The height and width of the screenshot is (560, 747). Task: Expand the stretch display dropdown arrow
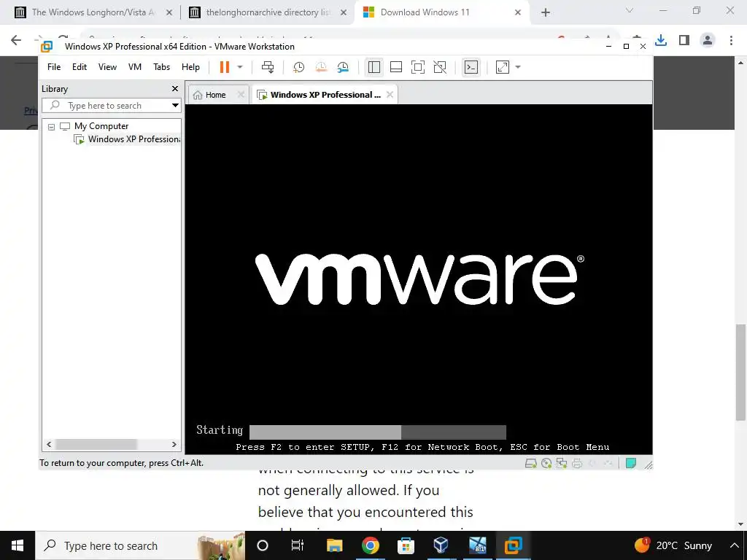[518, 67]
